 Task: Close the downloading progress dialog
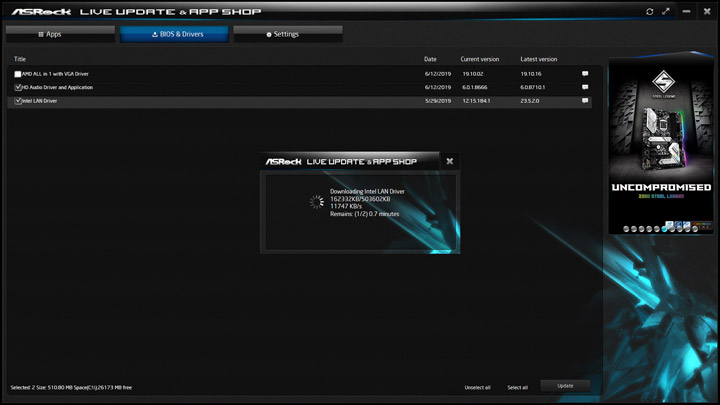(x=450, y=161)
